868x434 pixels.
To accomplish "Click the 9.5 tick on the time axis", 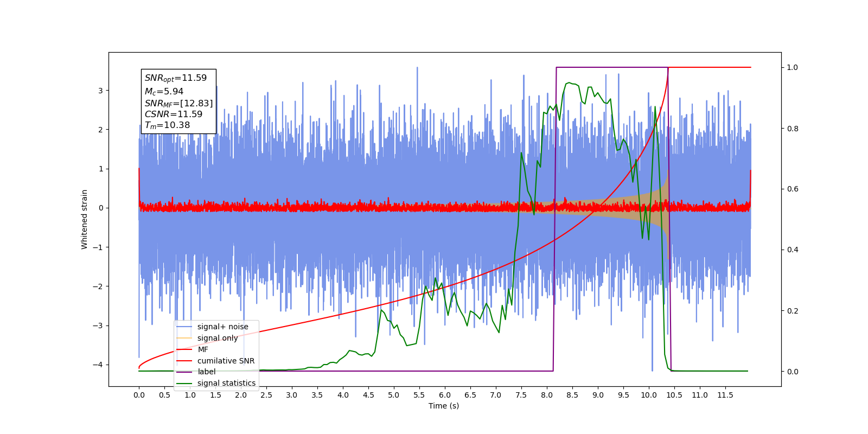I will tap(623, 395).
